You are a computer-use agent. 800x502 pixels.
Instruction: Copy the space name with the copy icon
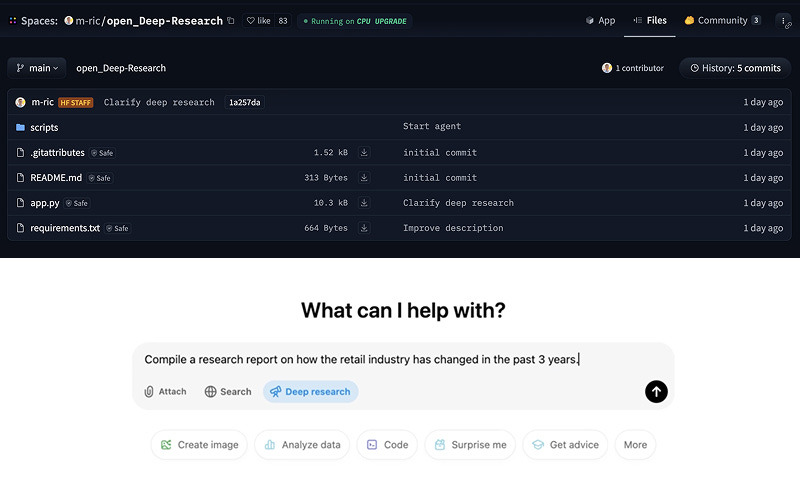231,21
